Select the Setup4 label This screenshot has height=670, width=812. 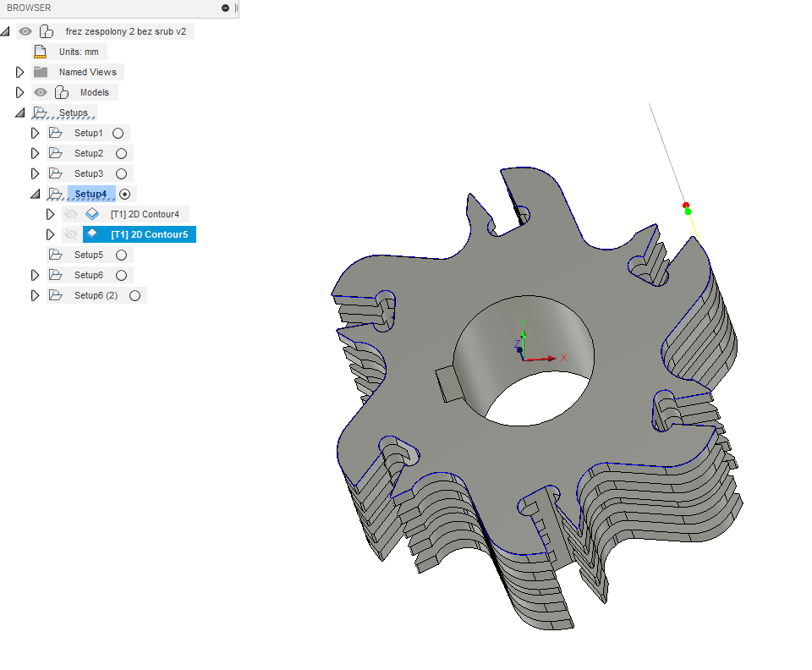point(91,194)
